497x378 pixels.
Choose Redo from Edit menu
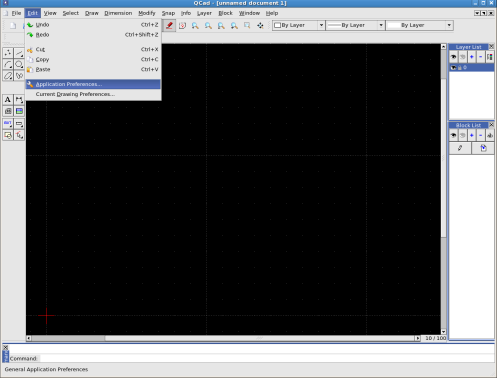tap(93, 35)
